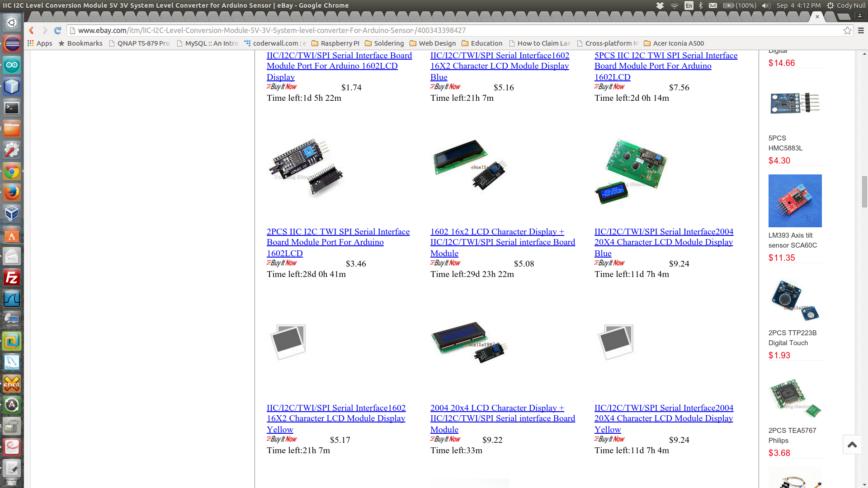Open Software Updater in the dock

(12, 405)
